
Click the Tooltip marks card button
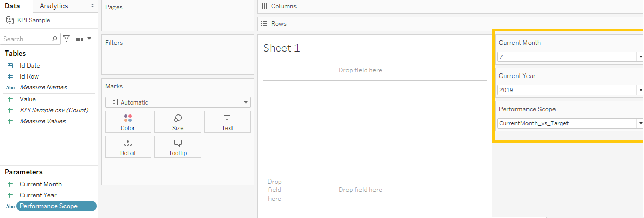click(x=177, y=147)
